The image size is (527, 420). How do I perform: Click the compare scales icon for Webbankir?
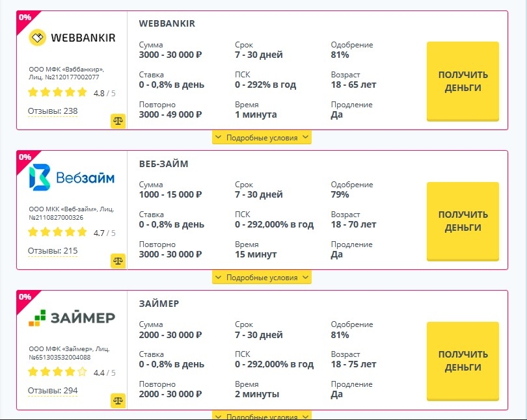[x=118, y=120]
